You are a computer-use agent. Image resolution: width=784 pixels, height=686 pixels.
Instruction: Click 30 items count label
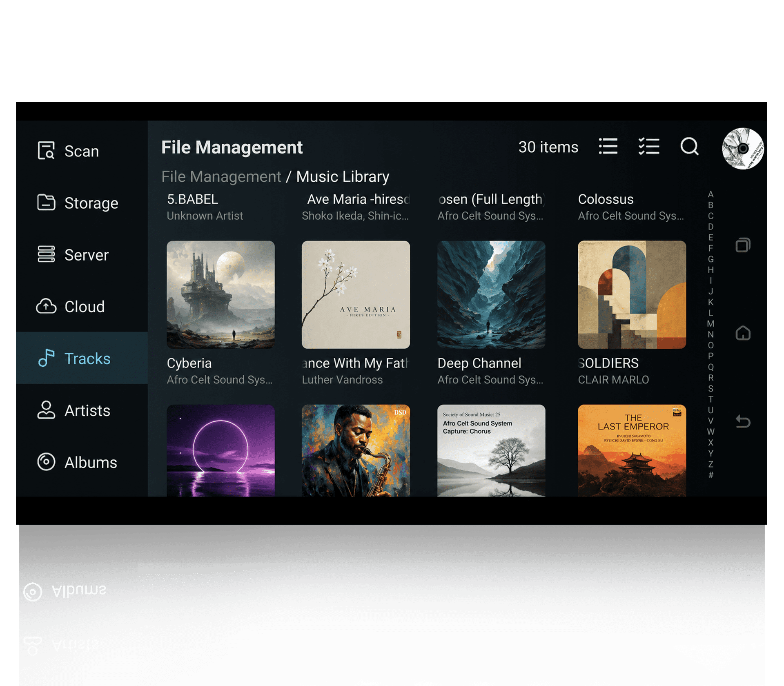[x=548, y=147]
